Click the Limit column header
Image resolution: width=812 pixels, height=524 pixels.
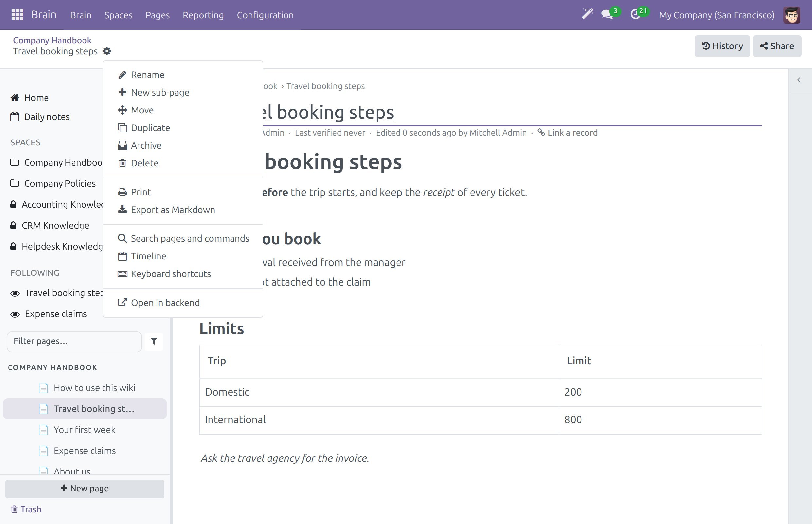[660, 361]
